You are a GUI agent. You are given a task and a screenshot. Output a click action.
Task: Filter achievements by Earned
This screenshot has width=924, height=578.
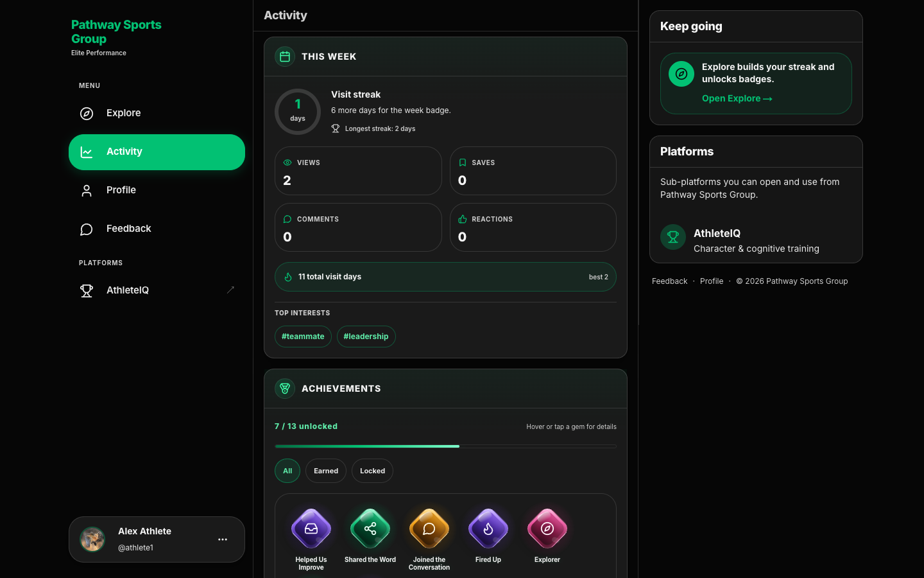(x=326, y=471)
